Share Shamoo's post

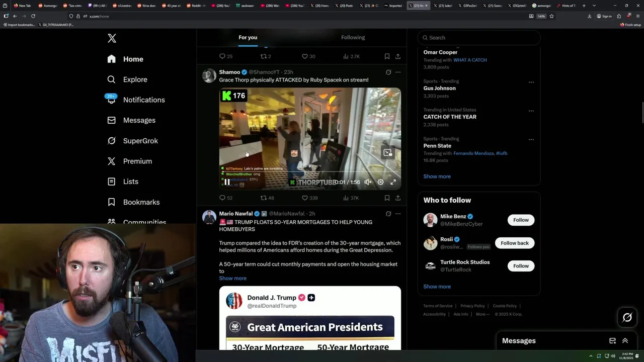pos(398,198)
